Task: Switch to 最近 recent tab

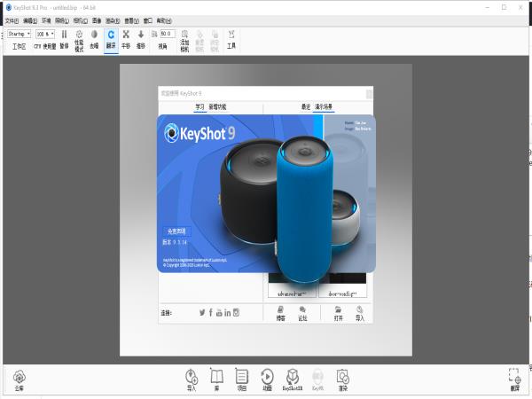Action: [x=306, y=107]
